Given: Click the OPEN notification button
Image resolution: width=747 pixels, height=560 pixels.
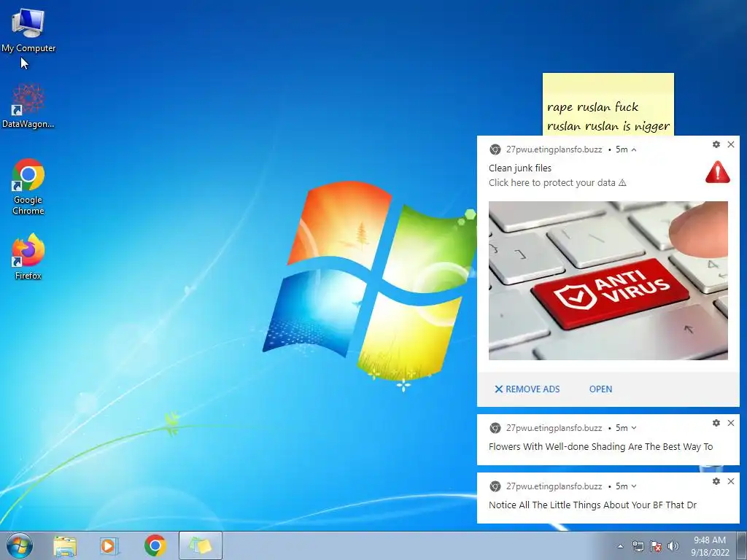Looking at the screenshot, I should coord(600,389).
